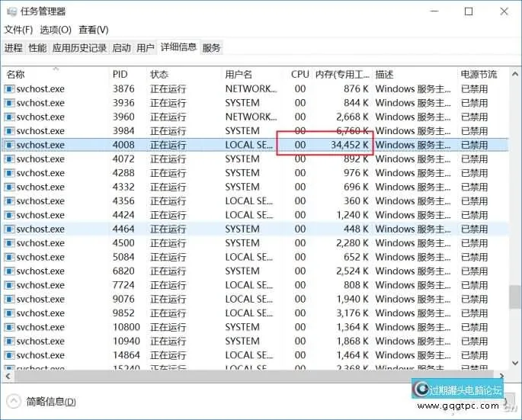Screen dimensions: 522x420
Task: Click icon of svchost.exe PID 4424
Action: (9, 215)
